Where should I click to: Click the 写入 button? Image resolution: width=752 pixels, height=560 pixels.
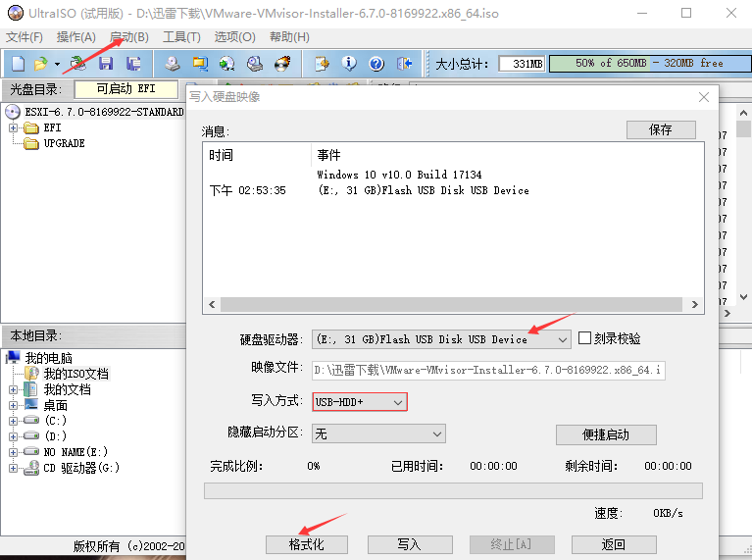pos(409,544)
